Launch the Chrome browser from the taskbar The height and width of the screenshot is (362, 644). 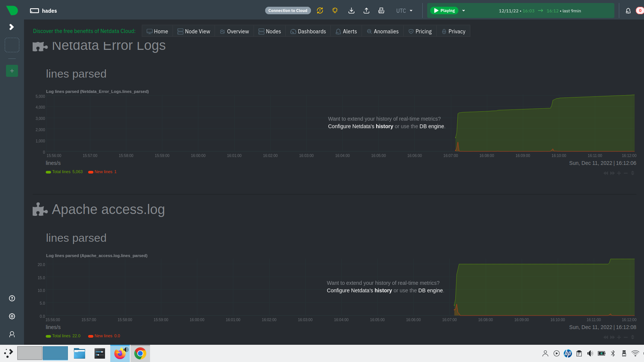pyautogui.click(x=140, y=353)
